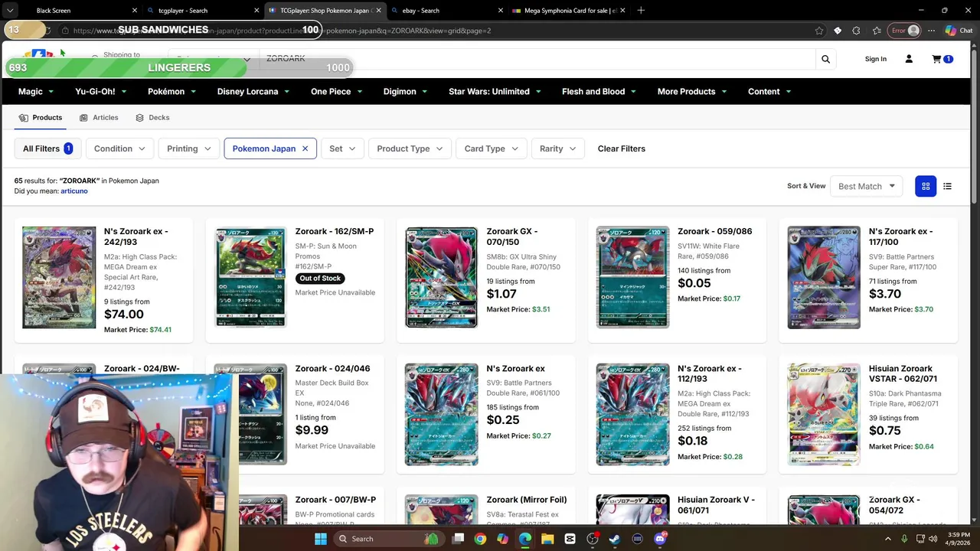Open CapCut from the taskbar
Viewport: 980px width, 551px height.
tap(570, 539)
